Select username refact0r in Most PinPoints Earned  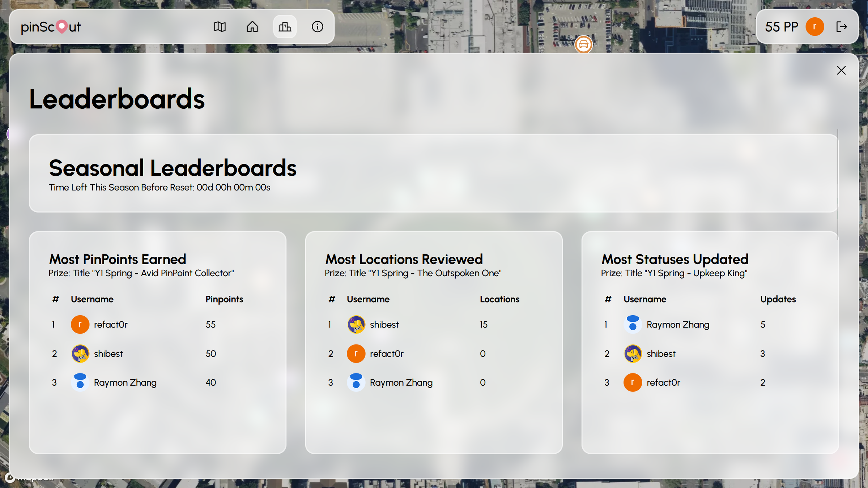point(111,324)
